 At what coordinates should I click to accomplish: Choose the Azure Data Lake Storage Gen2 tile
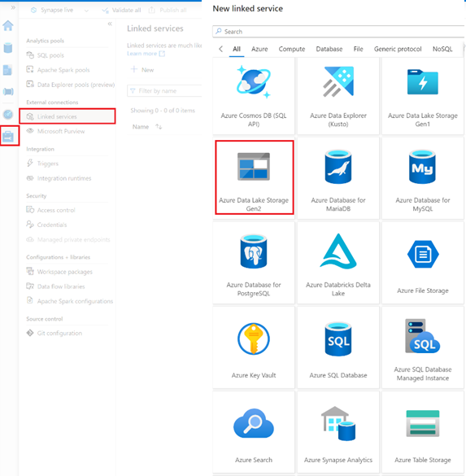[x=255, y=177]
